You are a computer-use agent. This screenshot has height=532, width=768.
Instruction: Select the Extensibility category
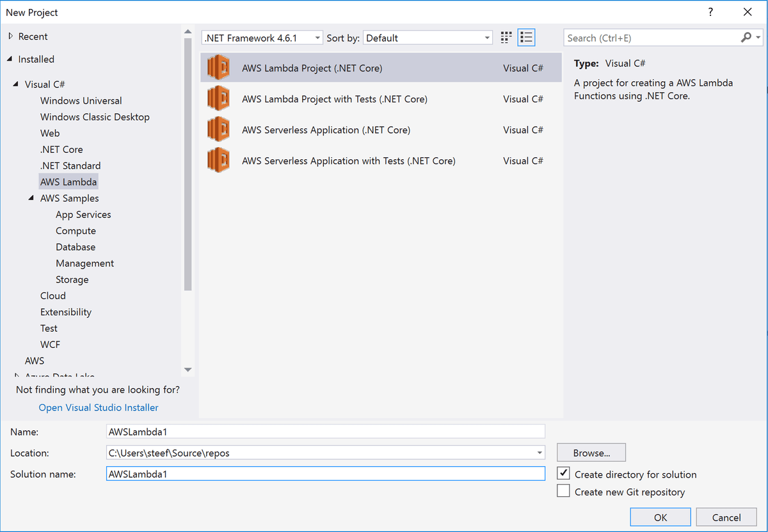click(66, 312)
